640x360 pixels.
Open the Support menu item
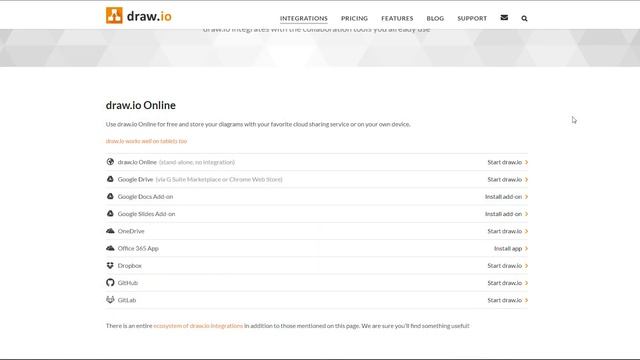click(x=472, y=18)
